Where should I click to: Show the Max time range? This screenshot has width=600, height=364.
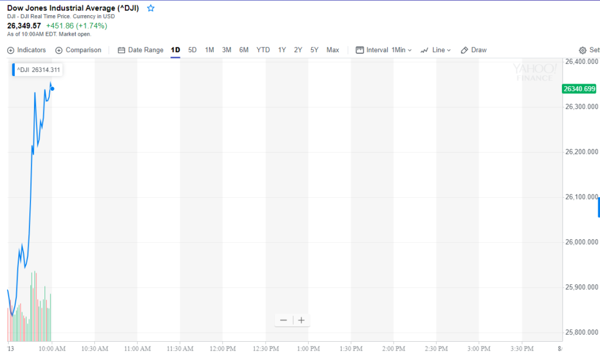pyautogui.click(x=333, y=50)
